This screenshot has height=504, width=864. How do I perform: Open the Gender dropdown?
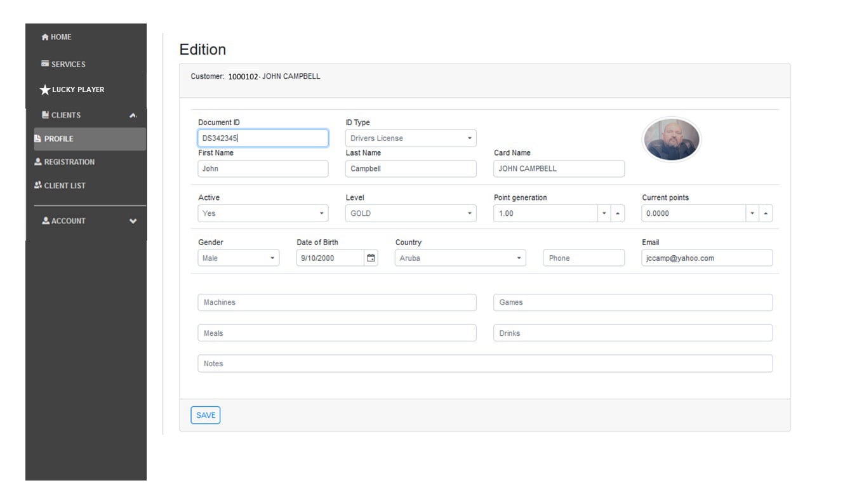click(x=238, y=258)
